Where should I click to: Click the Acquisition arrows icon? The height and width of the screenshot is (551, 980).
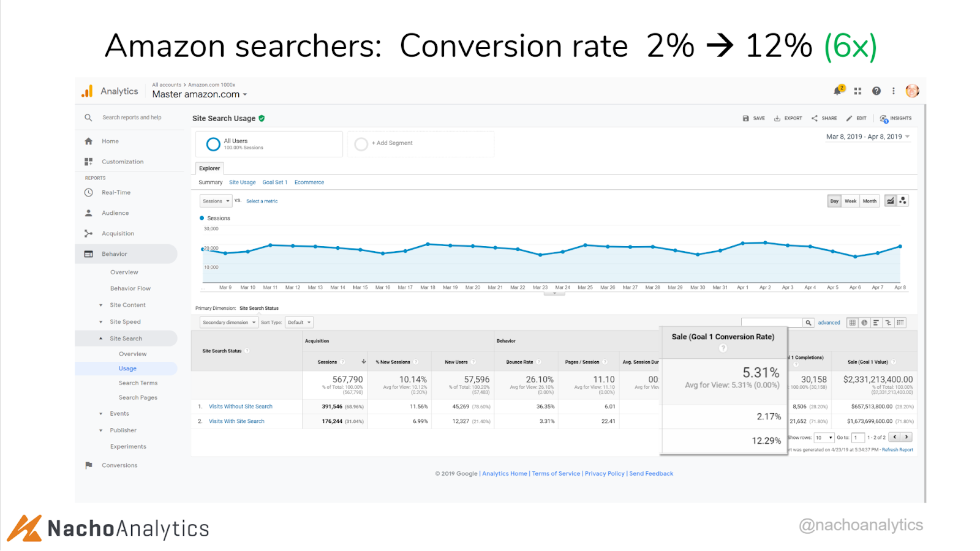pyautogui.click(x=88, y=233)
